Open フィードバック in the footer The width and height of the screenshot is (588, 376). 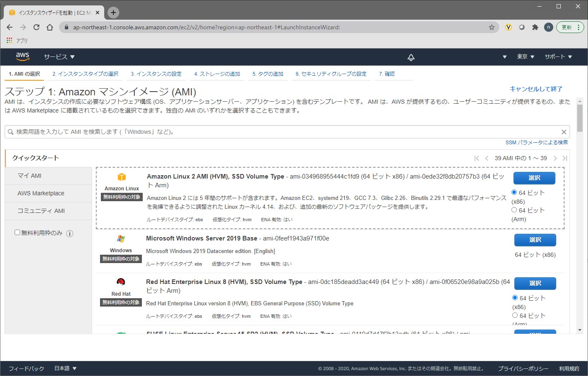click(26, 368)
